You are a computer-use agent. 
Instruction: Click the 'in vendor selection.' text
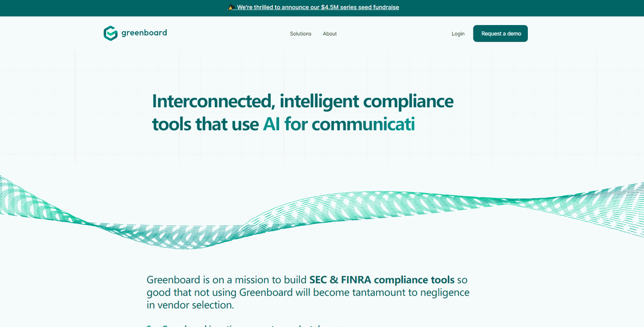(x=190, y=305)
